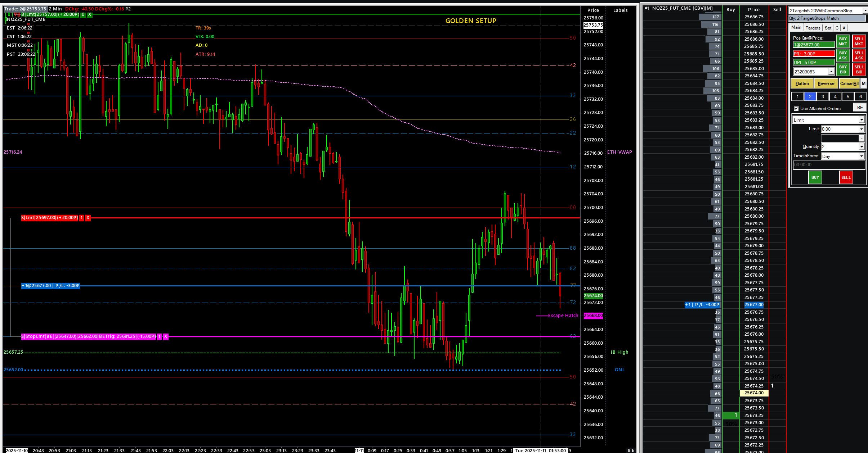Viewport: 868px width, 453px height.
Task: Click the highlighted 25674.00 DOM price cell
Action: point(754,393)
